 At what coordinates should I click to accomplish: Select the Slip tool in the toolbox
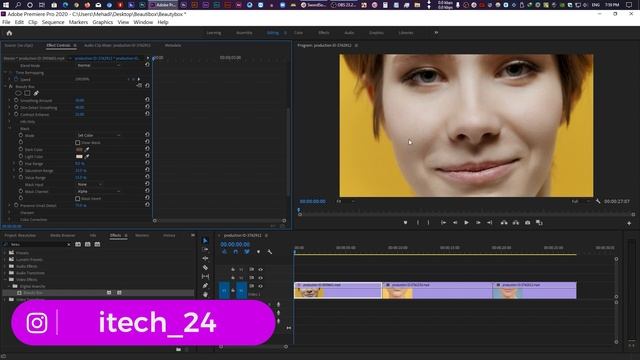pos(205,277)
